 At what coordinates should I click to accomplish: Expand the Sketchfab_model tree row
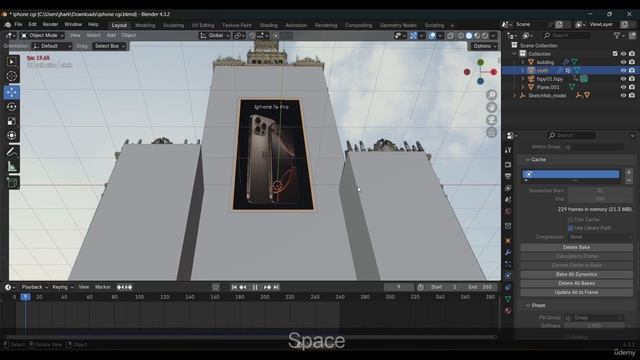(x=514, y=96)
